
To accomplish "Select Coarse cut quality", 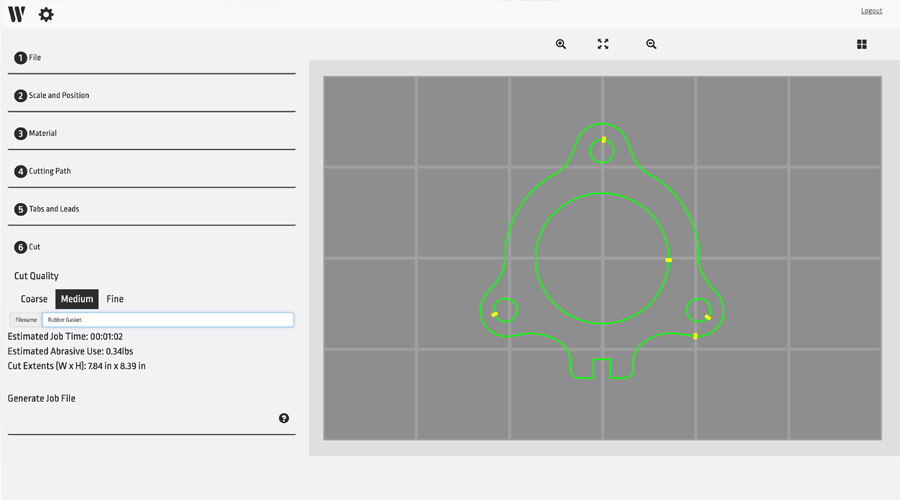I will pos(34,299).
